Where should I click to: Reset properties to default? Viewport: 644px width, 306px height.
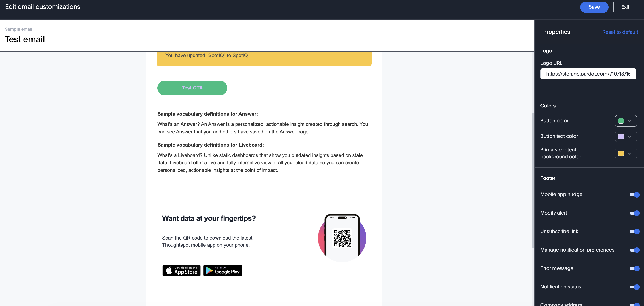click(x=620, y=32)
